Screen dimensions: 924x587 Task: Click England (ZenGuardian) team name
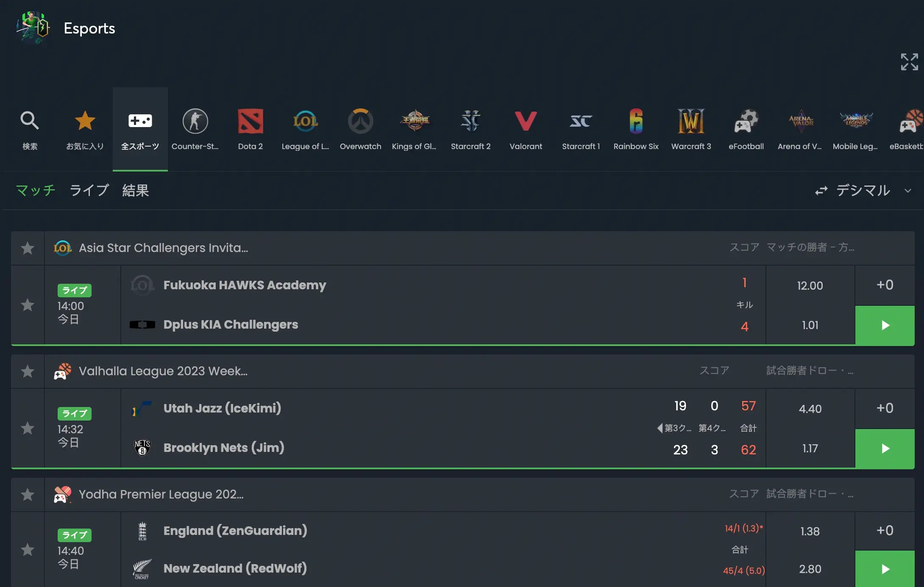point(235,531)
